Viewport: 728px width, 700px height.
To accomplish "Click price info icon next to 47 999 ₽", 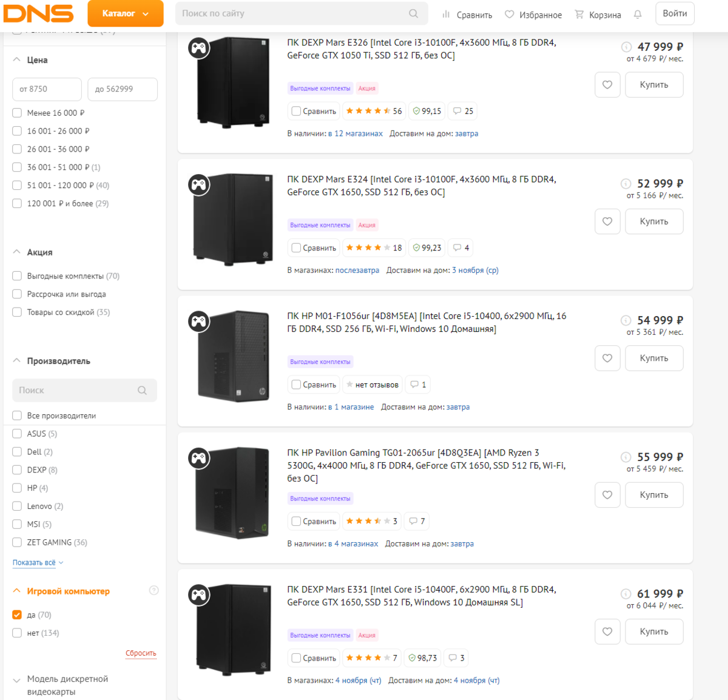I will pos(626,47).
